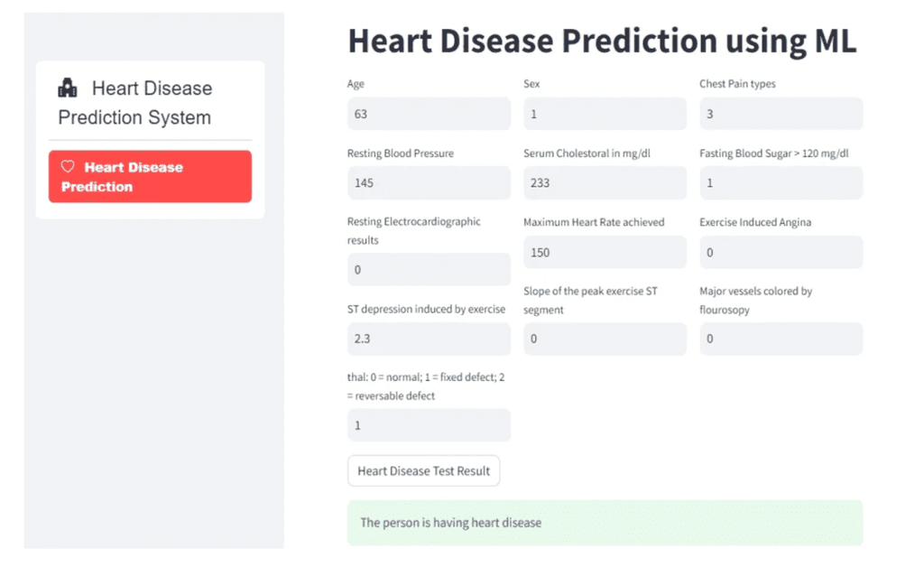This screenshot has height=567, width=924.
Task: Click the ST depression induced by exercise field
Action: click(x=429, y=339)
